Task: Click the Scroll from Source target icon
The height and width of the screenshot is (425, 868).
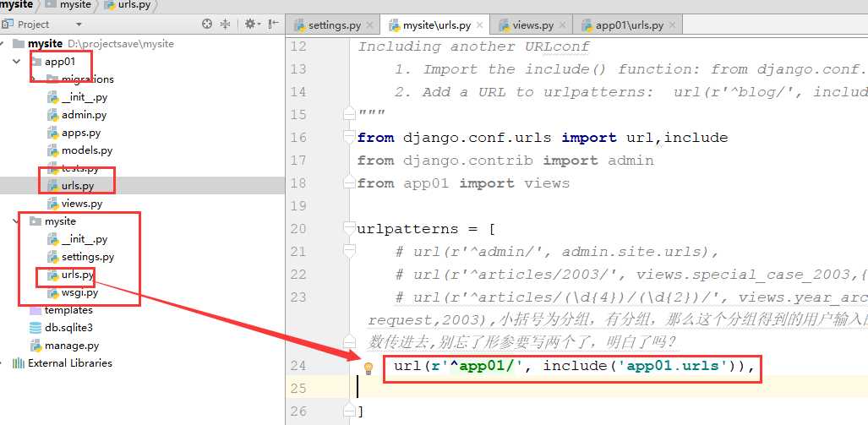Action: [x=207, y=24]
